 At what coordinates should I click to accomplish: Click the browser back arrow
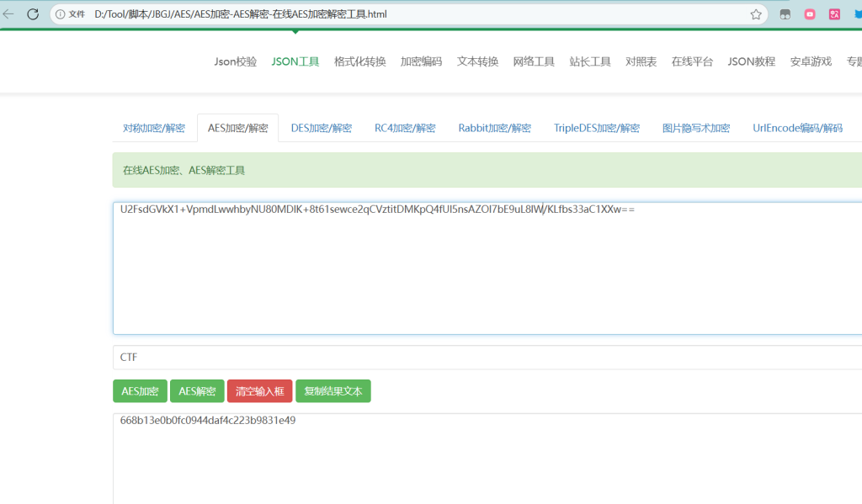tap(8, 14)
